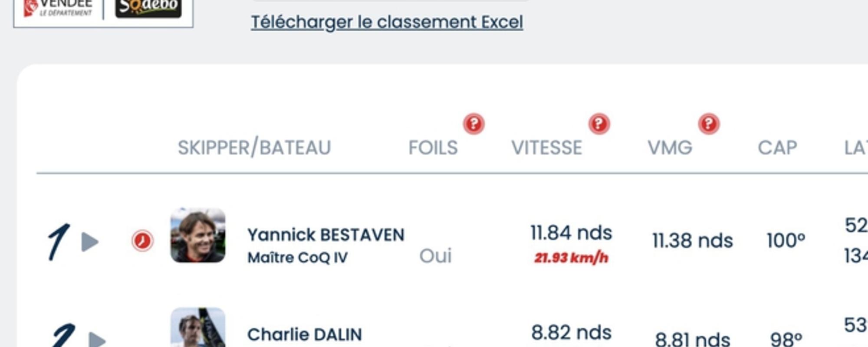Expand the rank 1 row arrow
868x347 pixels.
click(90, 242)
